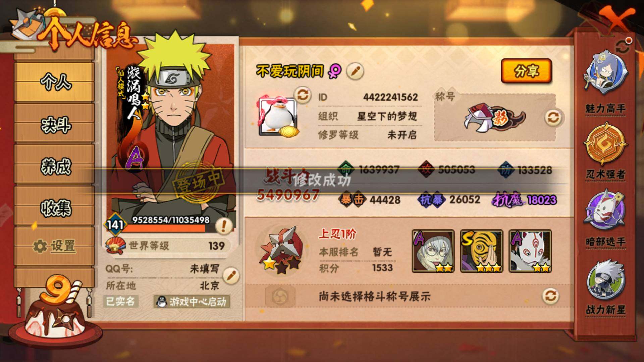Click the refresh icon on penguin avatar
644x362 pixels.
[303, 95]
